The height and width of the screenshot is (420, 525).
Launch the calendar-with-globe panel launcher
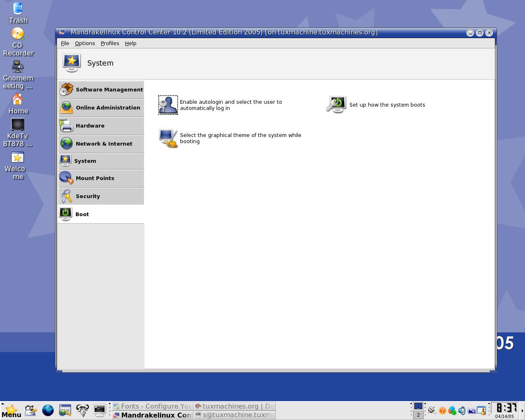point(65,410)
